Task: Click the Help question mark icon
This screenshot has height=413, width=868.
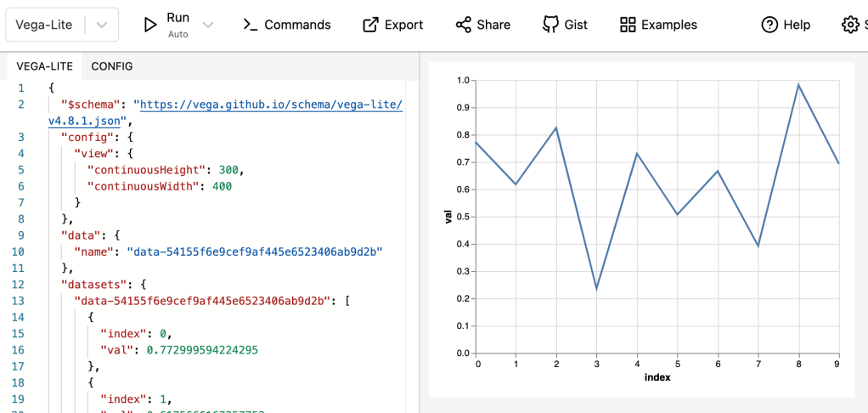Action: [769, 25]
